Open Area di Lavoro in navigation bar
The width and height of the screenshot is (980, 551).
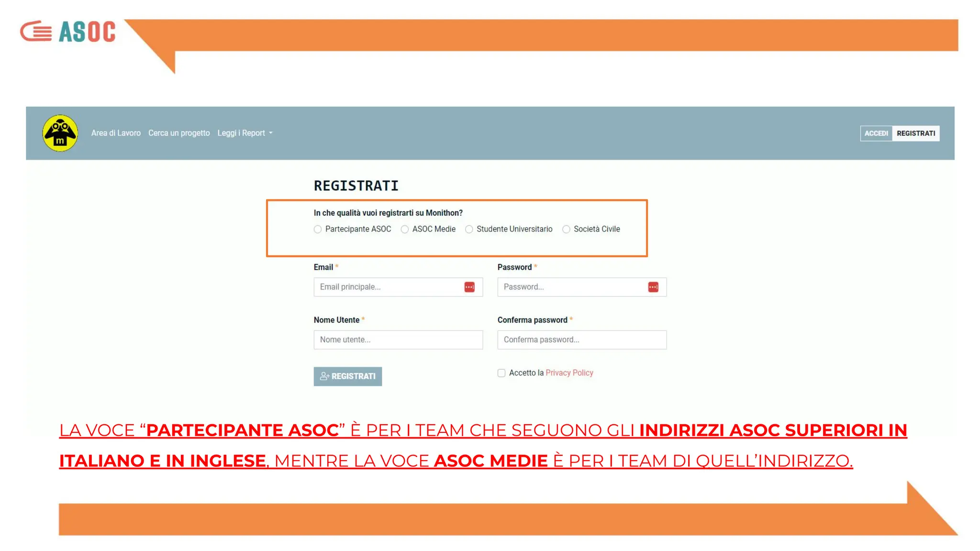(x=116, y=133)
